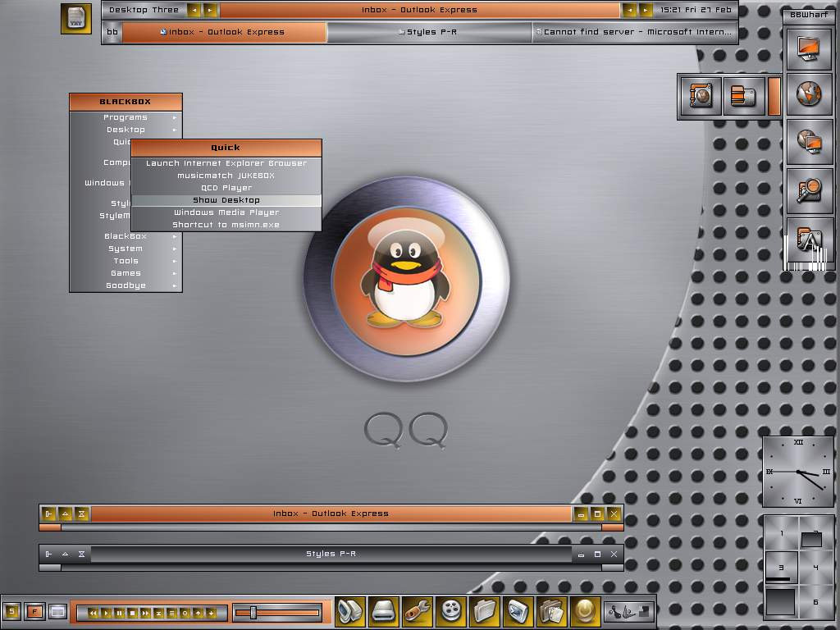Open the magnifying glass search icon in BBWharf

click(809, 190)
